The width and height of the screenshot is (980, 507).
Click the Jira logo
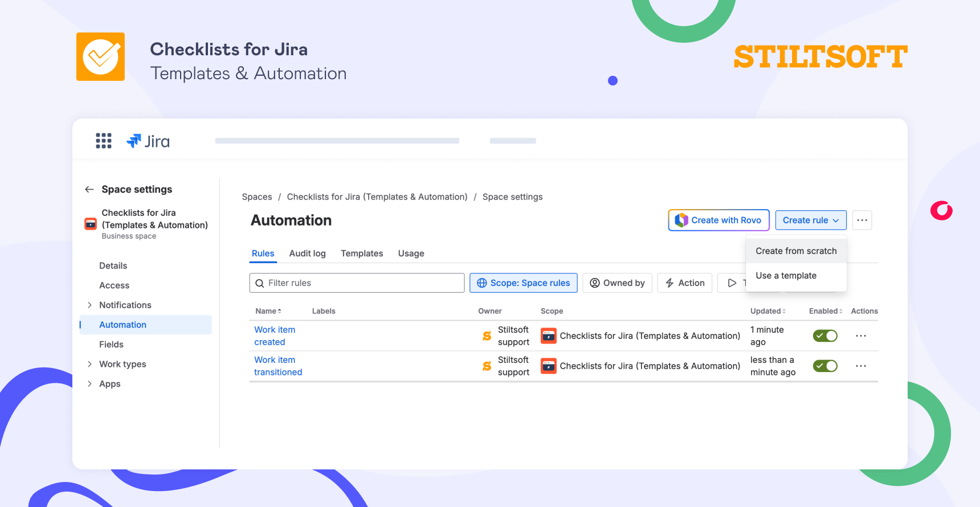tap(148, 141)
